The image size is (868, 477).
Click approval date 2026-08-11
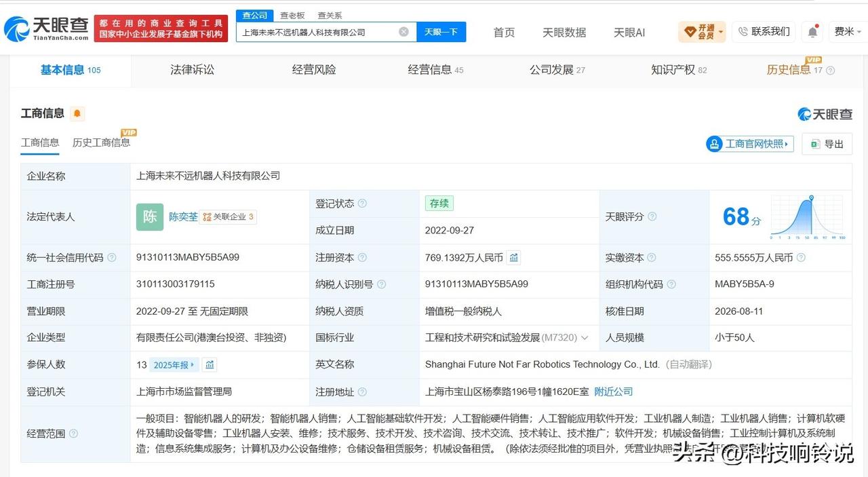pyautogui.click(x=739, y=311)
